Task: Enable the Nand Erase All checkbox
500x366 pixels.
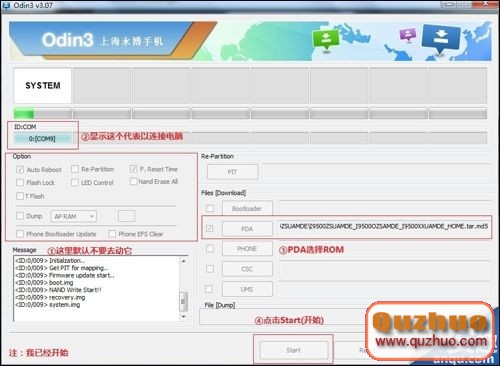Action: point(134,181)
